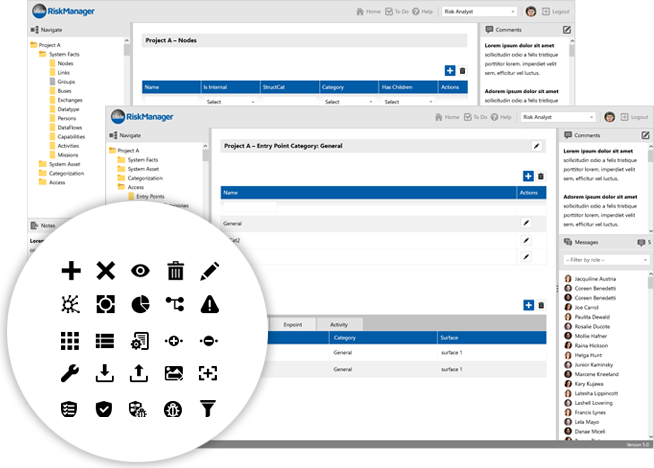The height and width of the screenshot is (468, 654).
Task: Open the Has Children Select dropdown
Action: click(408, 102)
